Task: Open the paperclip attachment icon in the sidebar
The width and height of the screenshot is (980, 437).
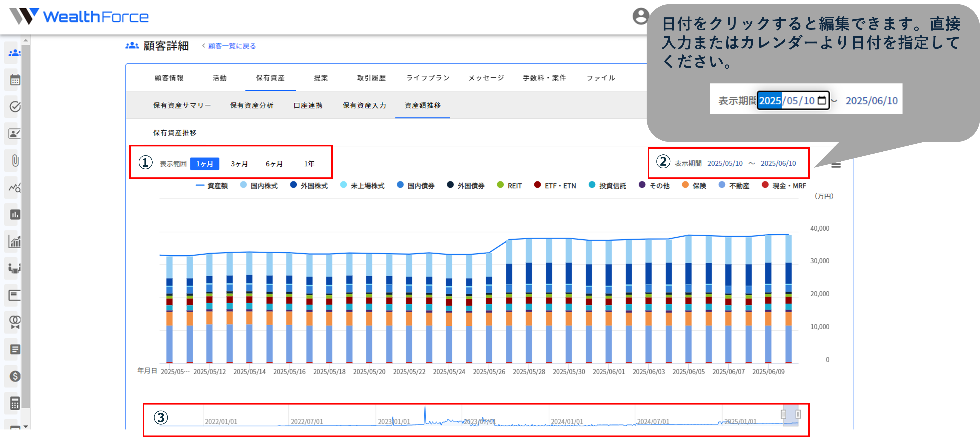Action: coord(15,160)
